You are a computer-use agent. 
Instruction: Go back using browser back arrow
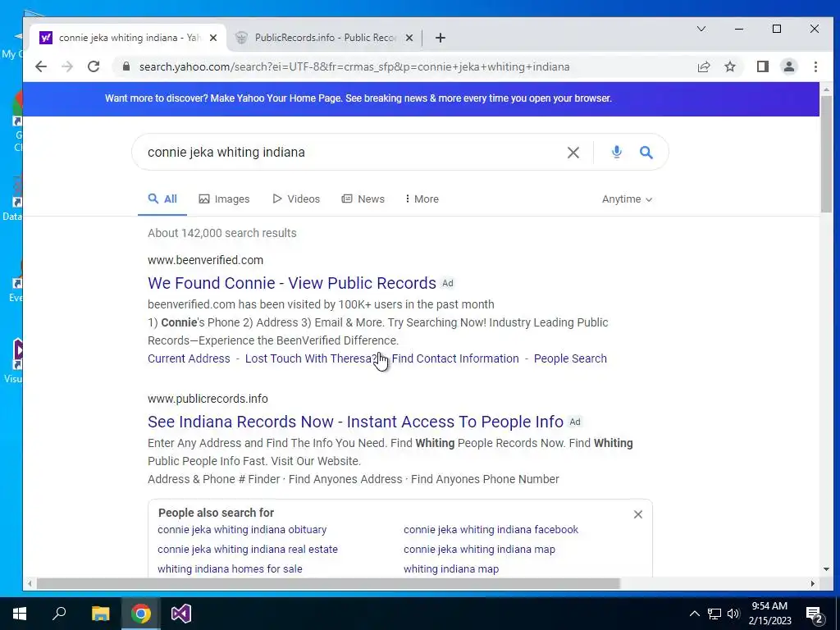(x=41, y=66)
